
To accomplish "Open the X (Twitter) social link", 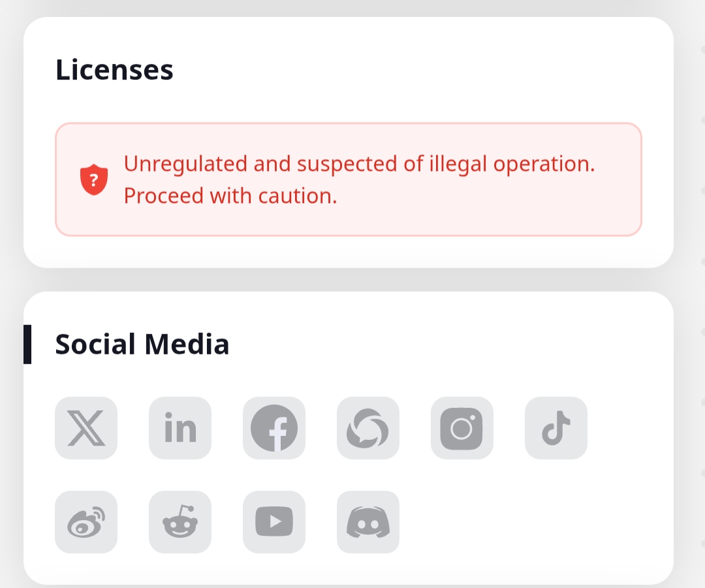I will click(x=86, y=428).
